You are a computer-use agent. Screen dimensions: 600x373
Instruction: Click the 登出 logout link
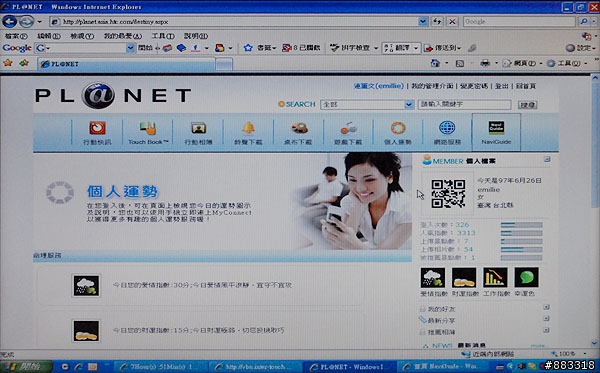pos(502,86)
